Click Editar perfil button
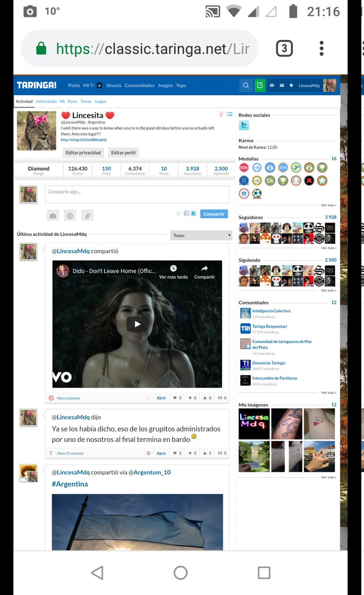The width and height of the screenshot is (364, 595). pos(123,153)
